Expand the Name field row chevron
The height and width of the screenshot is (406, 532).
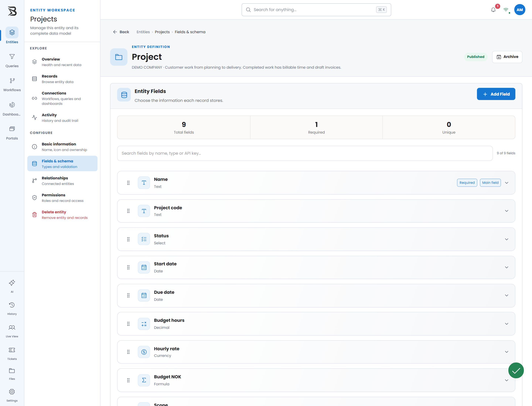click(x=507, y=183)
